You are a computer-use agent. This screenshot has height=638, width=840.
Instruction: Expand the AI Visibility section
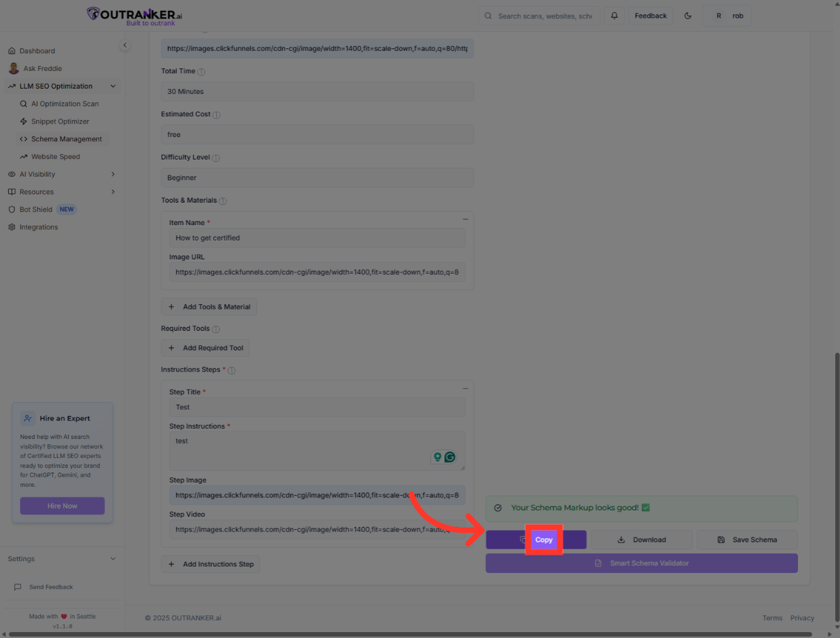pos(113,174)
